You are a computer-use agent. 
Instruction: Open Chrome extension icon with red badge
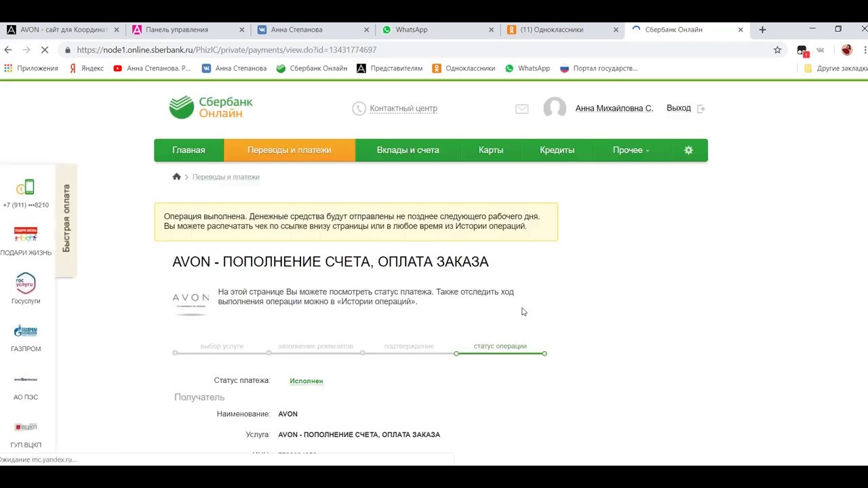pos(802,50)
